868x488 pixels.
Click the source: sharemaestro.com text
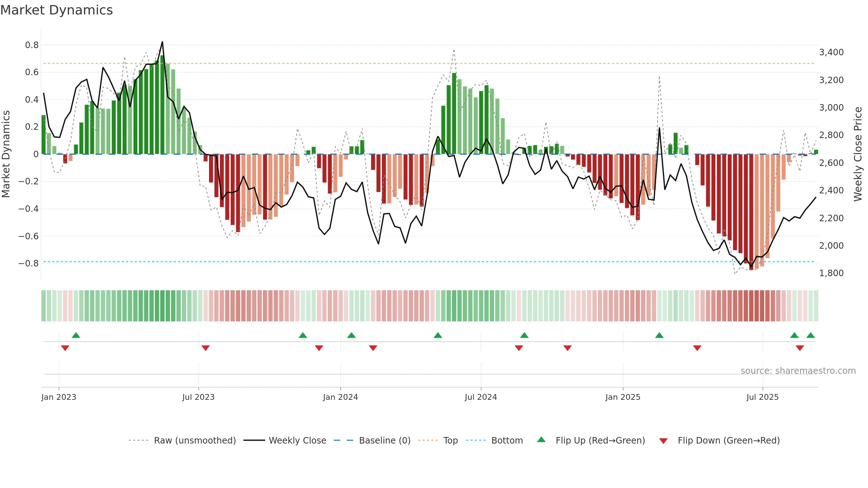click(798, 371)
